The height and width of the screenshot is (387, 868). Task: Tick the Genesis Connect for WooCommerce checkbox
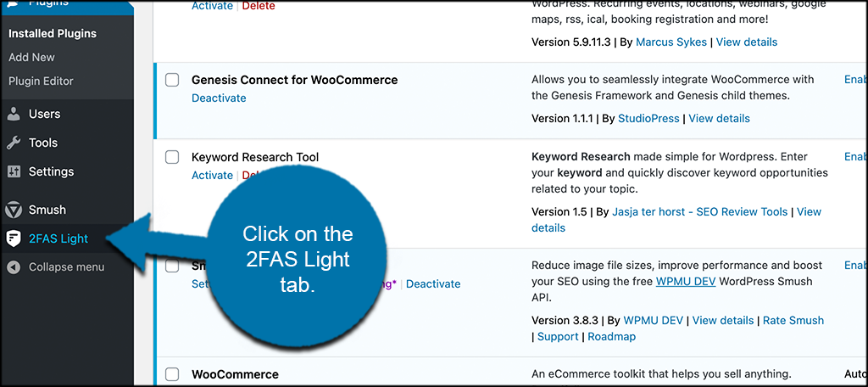(x=172, y=80)
